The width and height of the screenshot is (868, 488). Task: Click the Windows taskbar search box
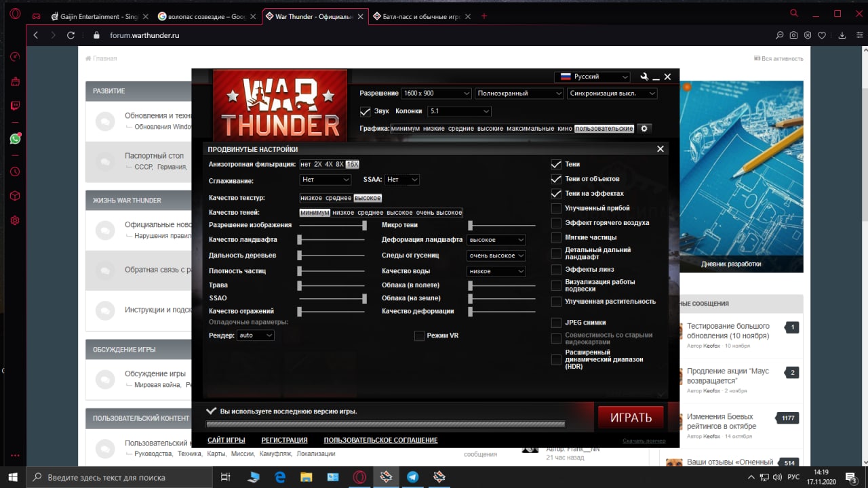point(119,477)
